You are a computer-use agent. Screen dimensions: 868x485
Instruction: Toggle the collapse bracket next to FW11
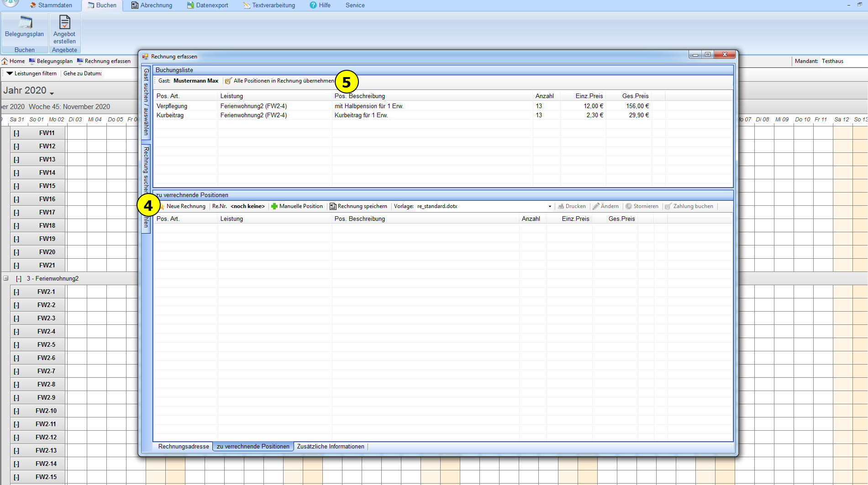[x=16, y=133]
